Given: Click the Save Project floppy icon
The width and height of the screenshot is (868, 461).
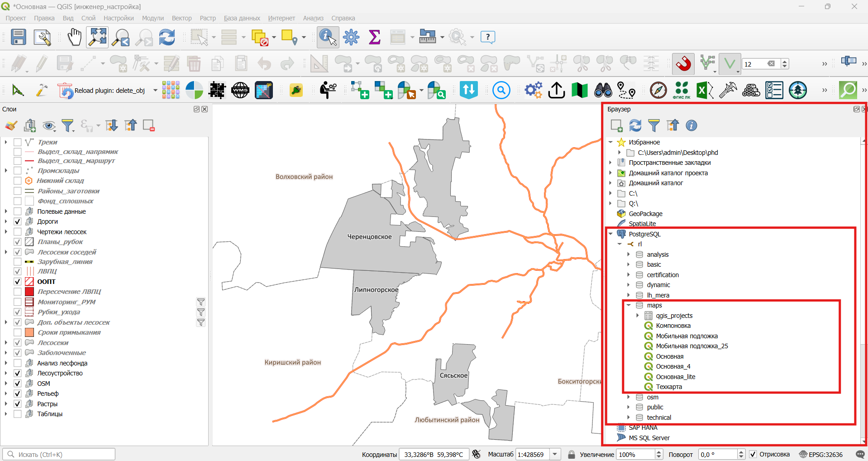Looking at the screenshot, I should tap(19, 37).
